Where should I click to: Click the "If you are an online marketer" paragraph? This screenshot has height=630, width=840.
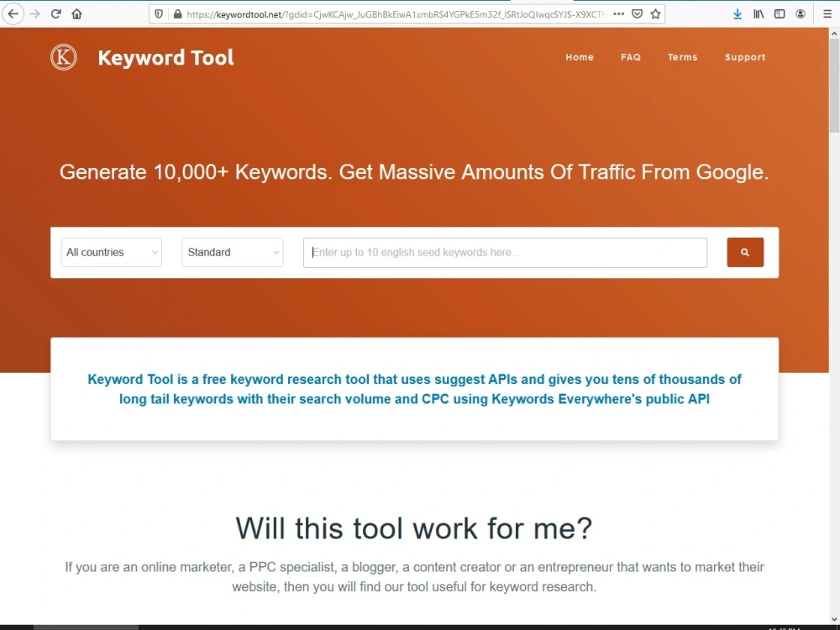pos(414,576)
